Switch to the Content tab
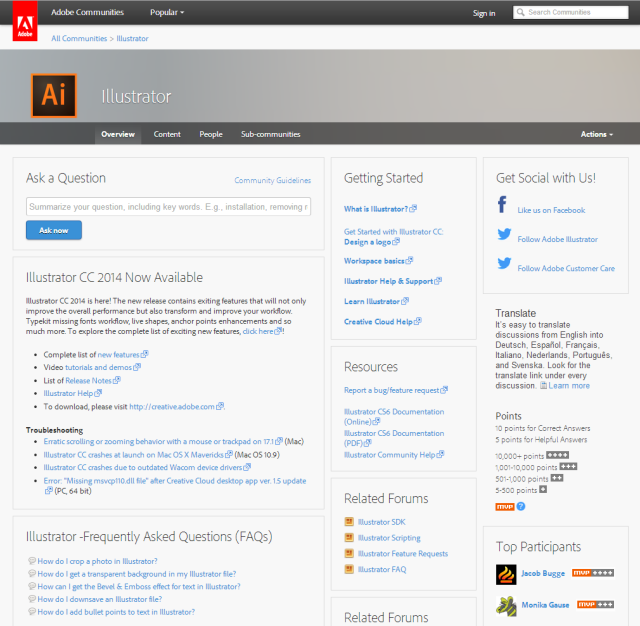Image resolution: width=640 pixels, height=626 pixels. point(167,134)
